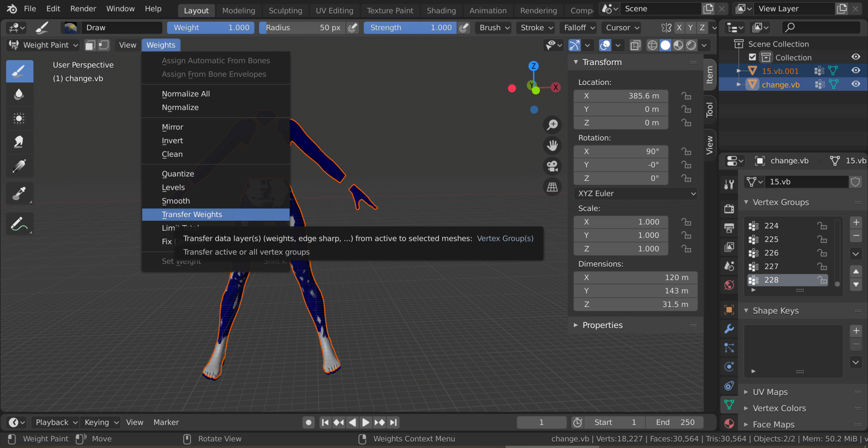This screenshot has width=868, height=448.
Task: Toggle the Scale Y lock
Action: tap(686, 235)
